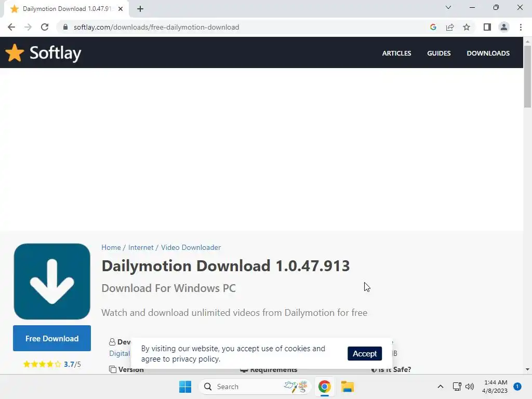Image resolution: width=532 pixels, height=399 pixels.
Task: Click the Dailymotion Download app icon
Action: [52, 281]
